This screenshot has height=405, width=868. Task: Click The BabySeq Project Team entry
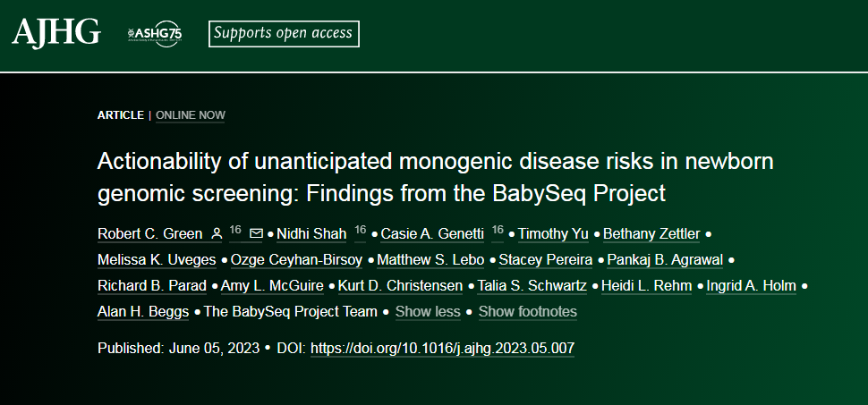(291, 311)
